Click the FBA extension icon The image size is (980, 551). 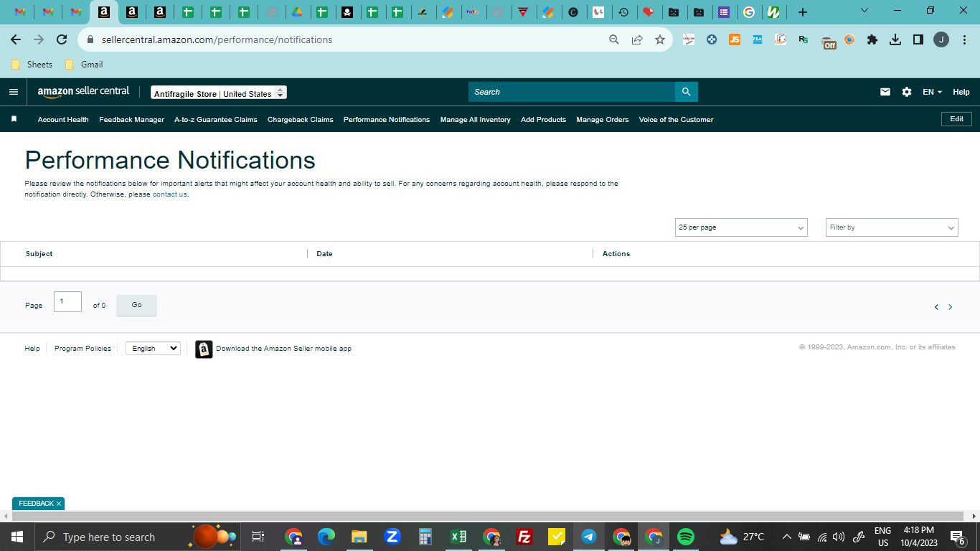[758, 39]
